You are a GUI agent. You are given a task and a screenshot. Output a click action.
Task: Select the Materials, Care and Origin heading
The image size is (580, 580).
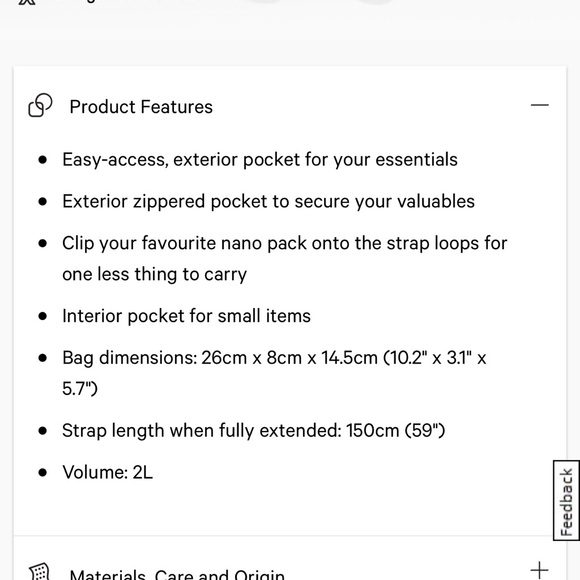click(x=177, y=574)
